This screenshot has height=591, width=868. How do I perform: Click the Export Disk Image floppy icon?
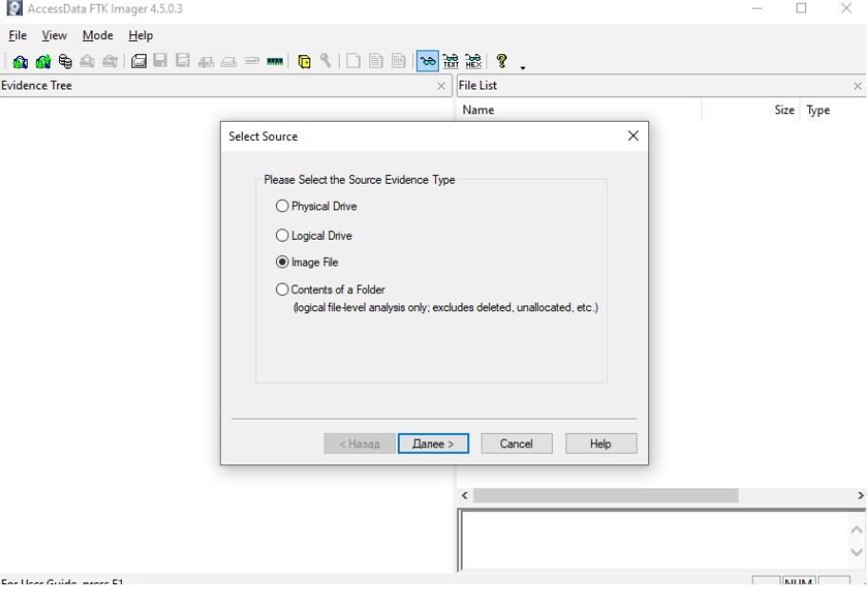161,60
